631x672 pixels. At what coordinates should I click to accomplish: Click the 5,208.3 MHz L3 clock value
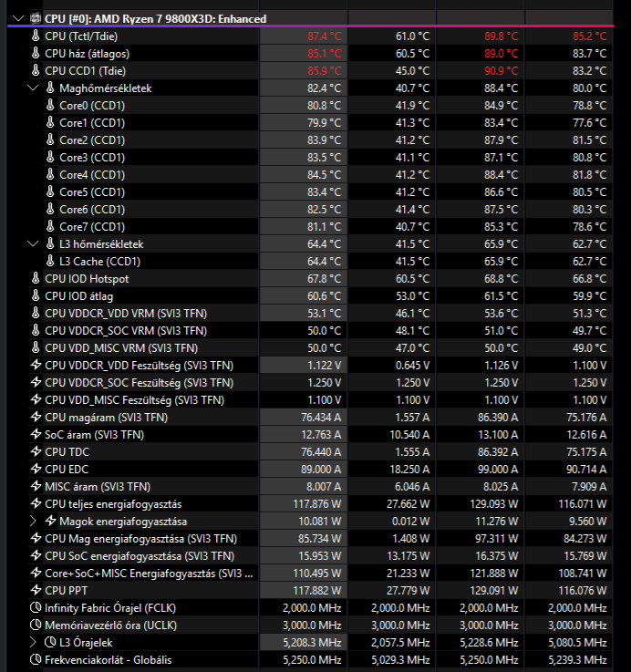312,643
